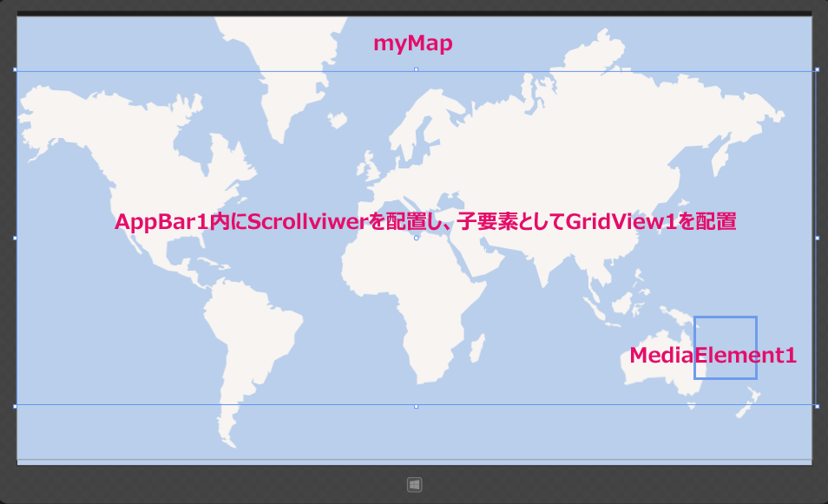Viewport: 828px width, 504px height.
Task: Grab the top-center handle of the selection box
Action: (416, 69)
